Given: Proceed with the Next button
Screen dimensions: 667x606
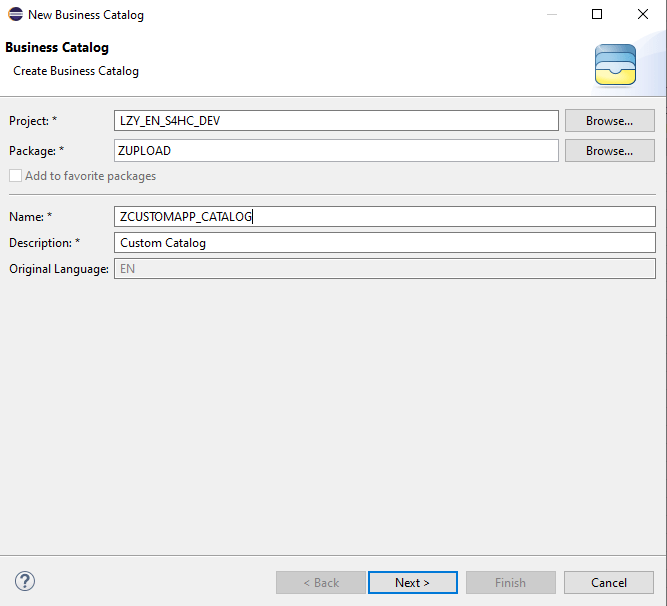Looking at the screenshot, I should [x=412, y=582].
